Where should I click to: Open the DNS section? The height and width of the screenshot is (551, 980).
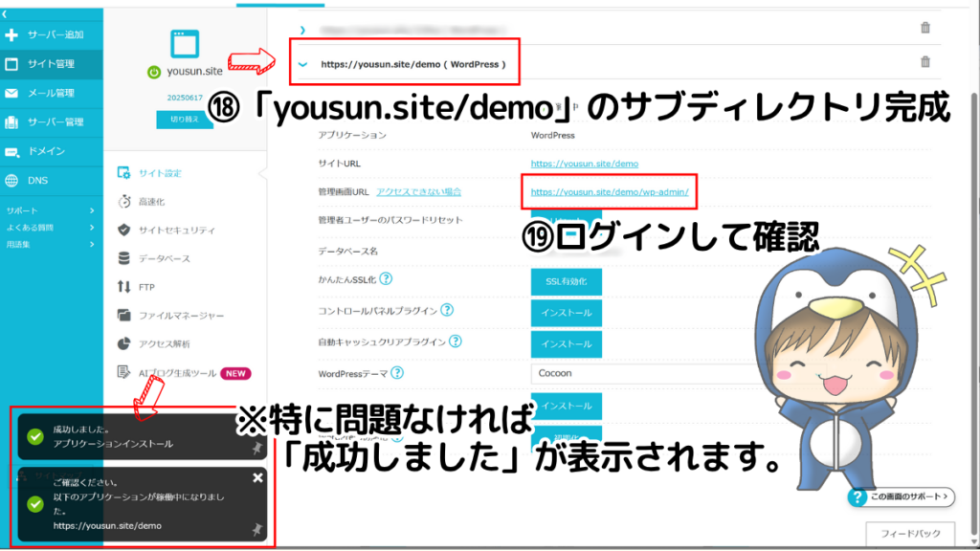point(52,181)
